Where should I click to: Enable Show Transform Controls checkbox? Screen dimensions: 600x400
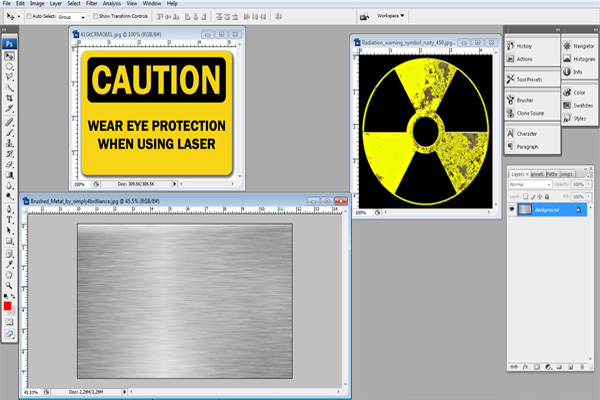coord(96,16)
